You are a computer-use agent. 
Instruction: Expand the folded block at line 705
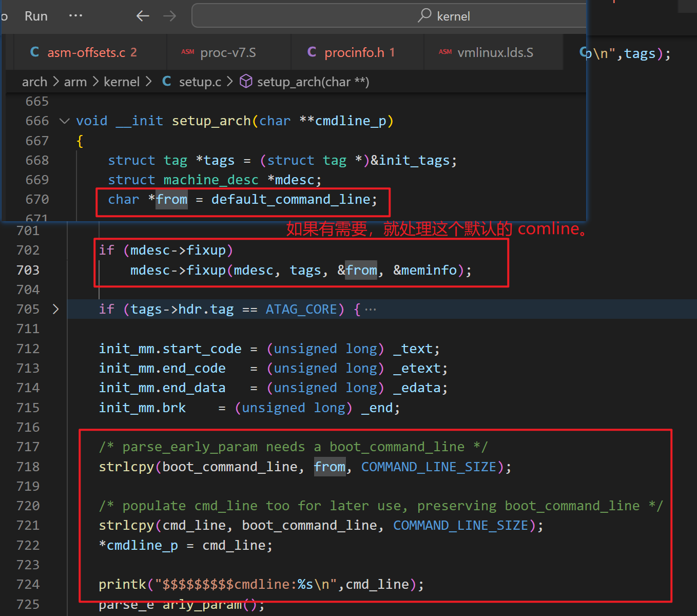pos(55,309)
